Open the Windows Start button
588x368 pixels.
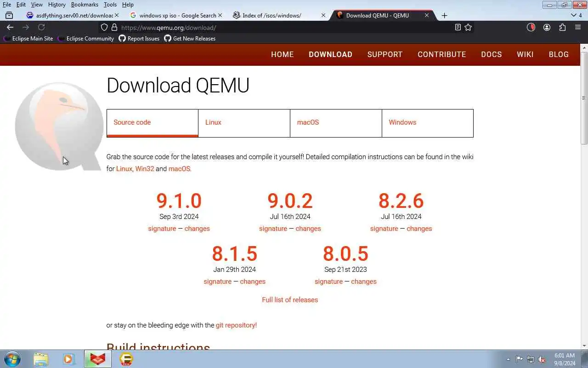[x=12, y=359]
